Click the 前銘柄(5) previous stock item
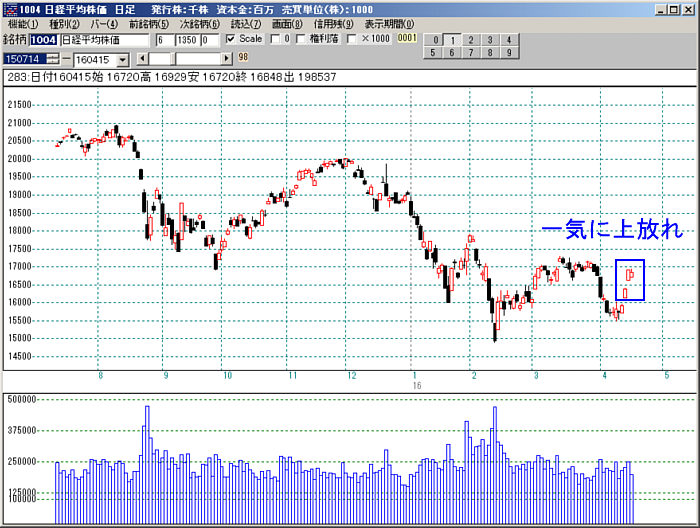This screenshot has height=528, width=700. (x=147, y=23)
